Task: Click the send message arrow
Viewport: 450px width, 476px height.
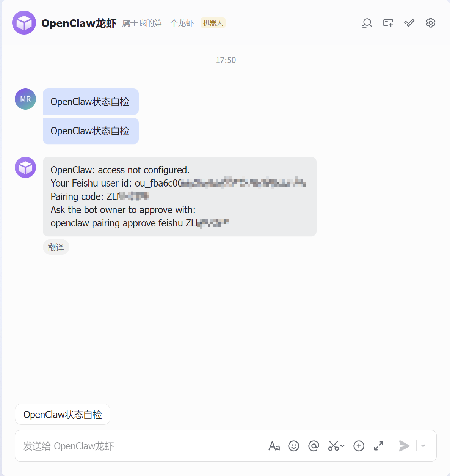Action: click(404, 446)
